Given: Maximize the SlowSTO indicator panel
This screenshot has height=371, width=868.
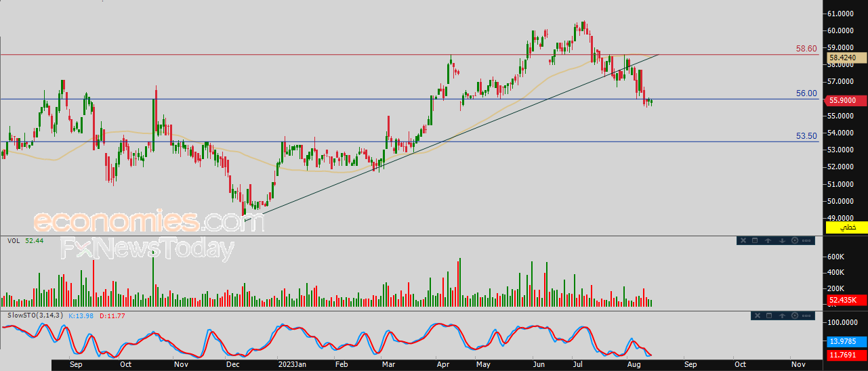Looking at the screenshot, I should click(768, 316).
